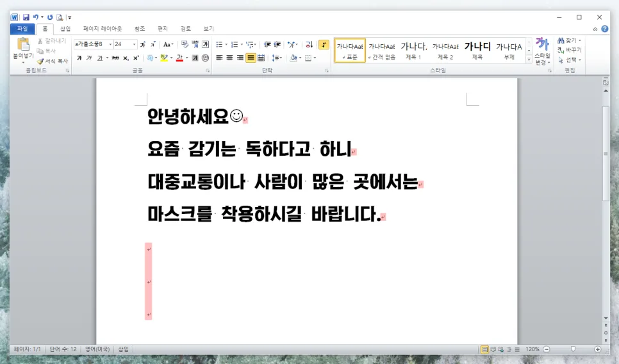Align text to the right
Viewport: 619px width, 364px height.
coord(240,58)
